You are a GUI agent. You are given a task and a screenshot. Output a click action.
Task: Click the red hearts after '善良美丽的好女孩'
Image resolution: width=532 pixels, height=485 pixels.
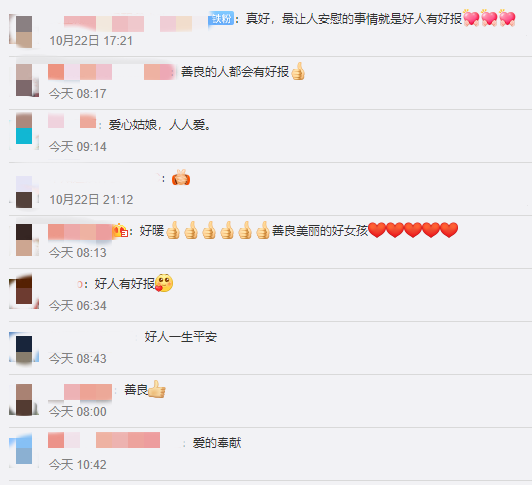(413, 230)
